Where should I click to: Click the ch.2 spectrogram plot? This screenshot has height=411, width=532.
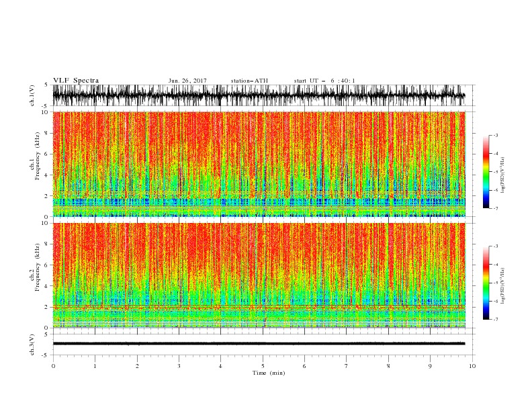259,275
